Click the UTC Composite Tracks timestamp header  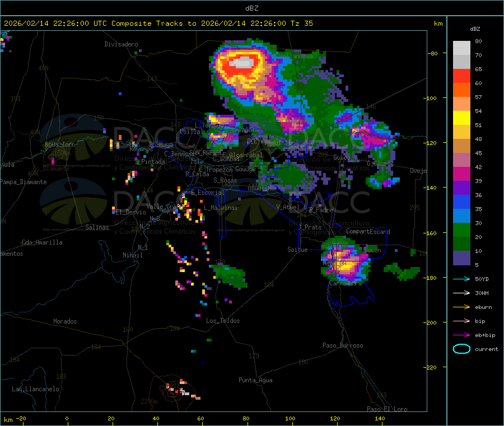(x=158, y=24)
